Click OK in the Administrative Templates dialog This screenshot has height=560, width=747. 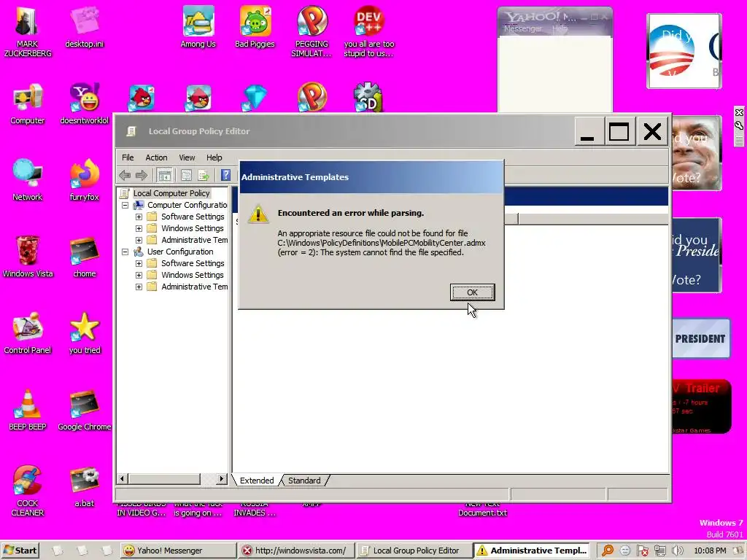pos(472,292)
